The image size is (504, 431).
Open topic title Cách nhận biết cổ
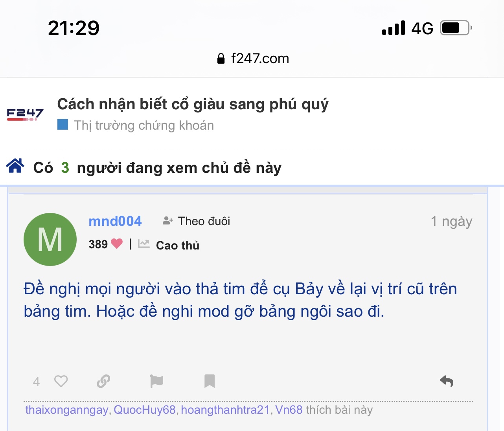click(193, 104)
